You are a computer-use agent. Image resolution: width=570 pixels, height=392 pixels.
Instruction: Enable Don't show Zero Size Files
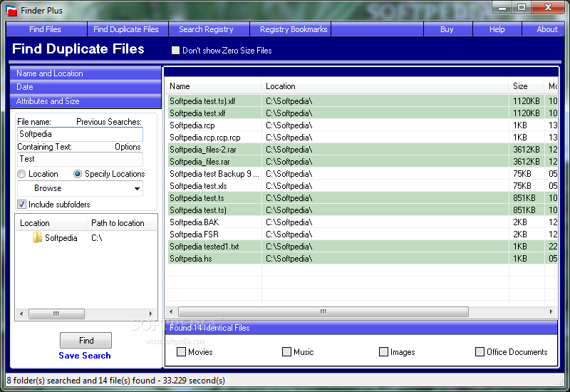175,51
